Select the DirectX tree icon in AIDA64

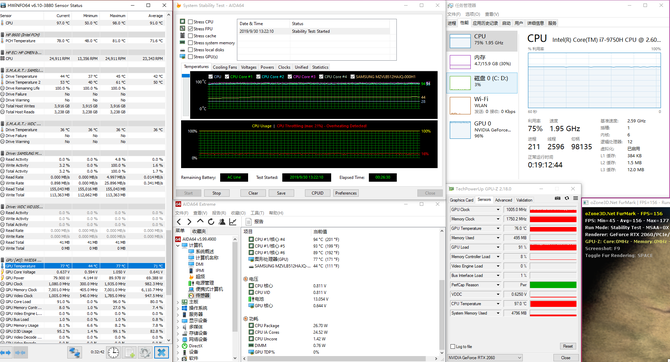click(x=185, y=346)
